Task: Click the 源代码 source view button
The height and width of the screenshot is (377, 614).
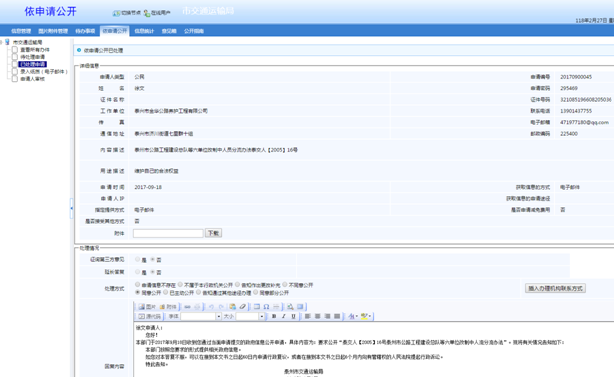Action: point(150,316)
